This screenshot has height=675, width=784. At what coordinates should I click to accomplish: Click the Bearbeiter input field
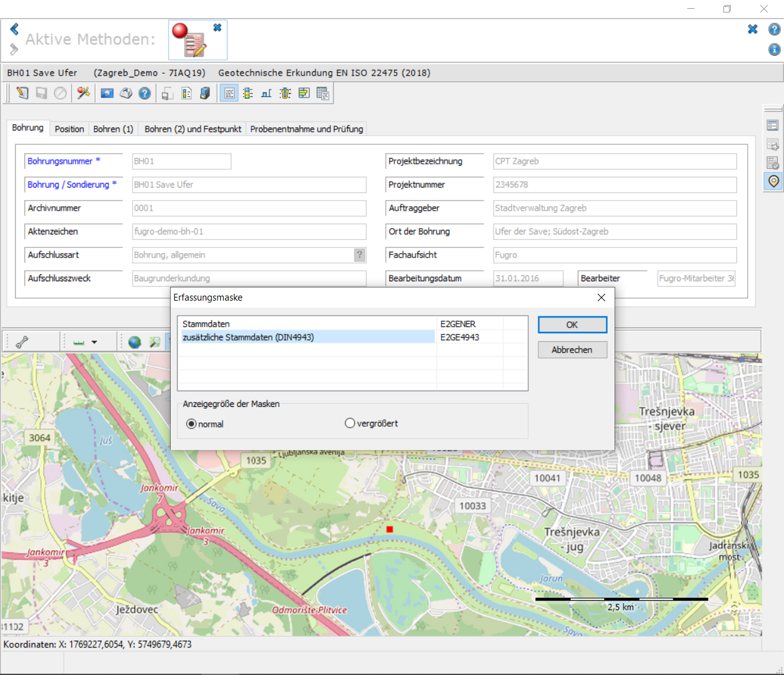pos(696,278)
